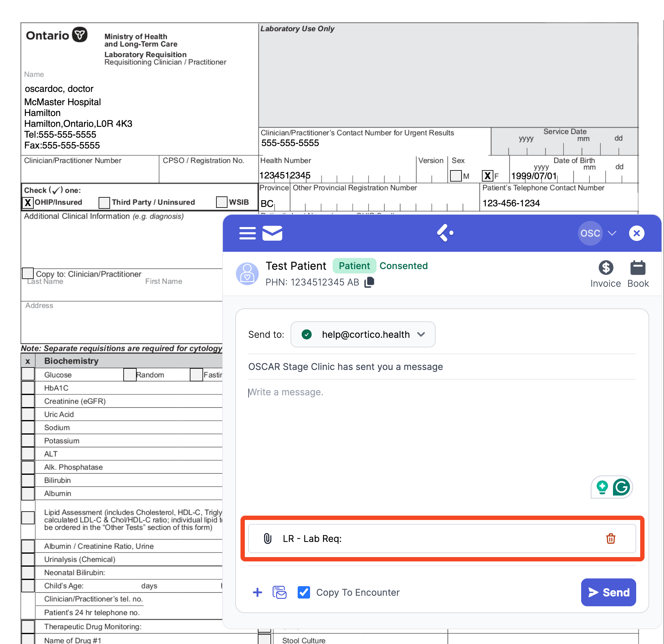Open message templates icon beside the plus
The image size is (664, 644).
click(x=279, y=592)
